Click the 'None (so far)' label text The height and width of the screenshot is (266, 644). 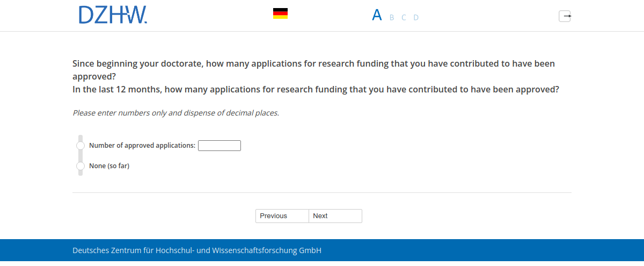point(109,166)
